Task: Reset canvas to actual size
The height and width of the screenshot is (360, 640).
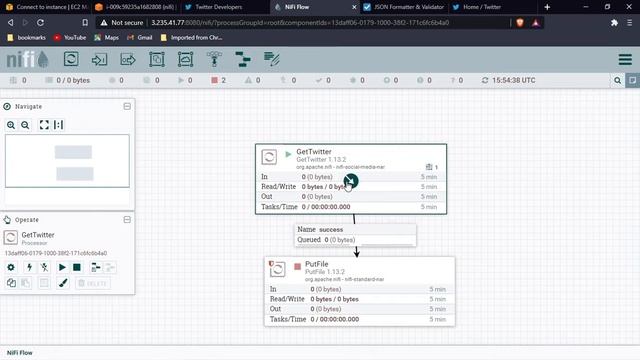Action: (58, 125)
